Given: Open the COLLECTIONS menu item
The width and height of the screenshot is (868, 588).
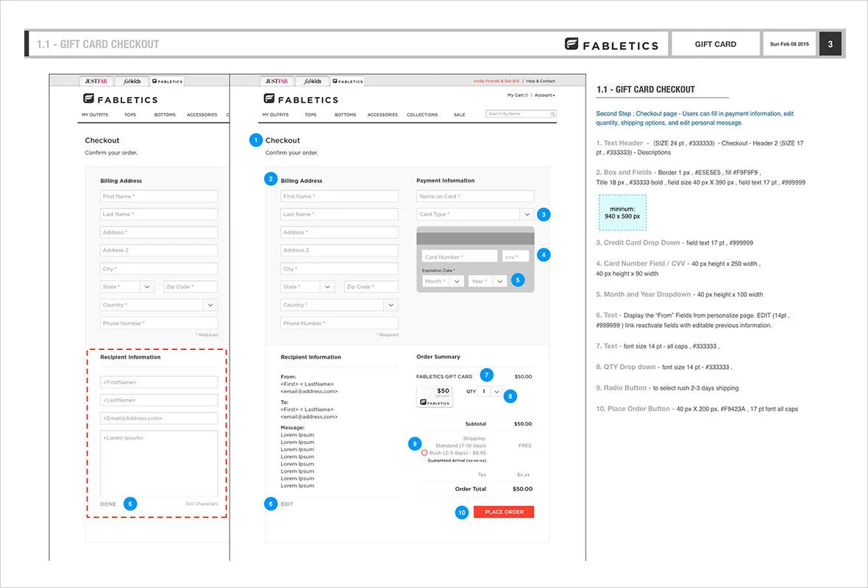Looking at the screenshot, I should point(421,115).
